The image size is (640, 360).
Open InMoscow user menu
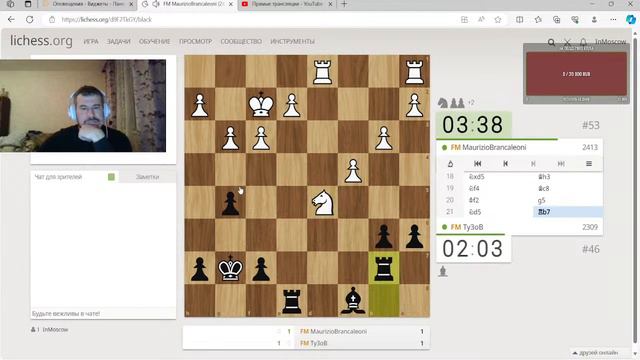pos(610,42)
